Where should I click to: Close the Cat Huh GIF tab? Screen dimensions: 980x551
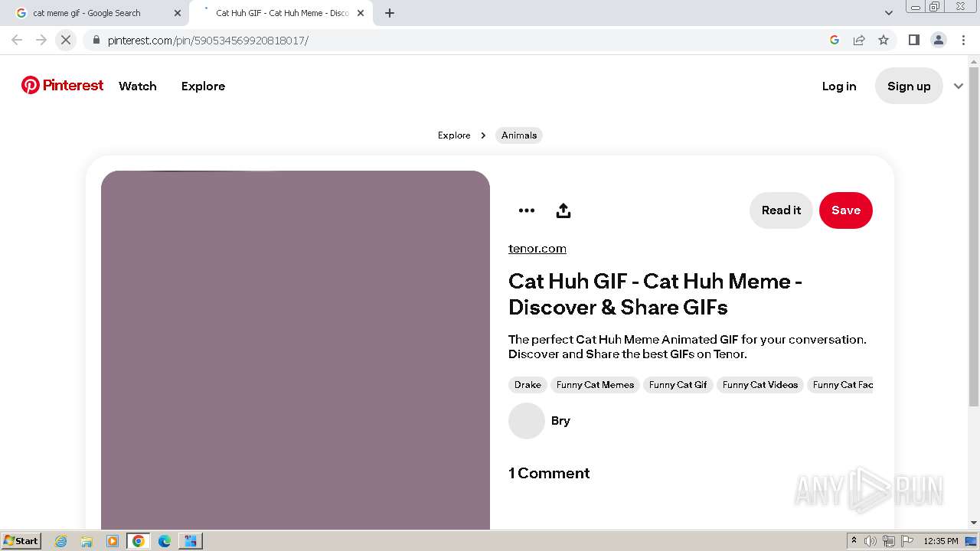coord(361,13)
